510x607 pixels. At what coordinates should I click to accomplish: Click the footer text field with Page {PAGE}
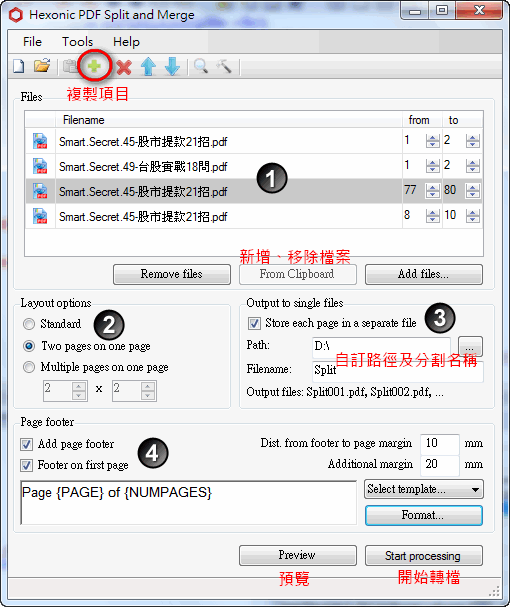click(x=189, y=503)
